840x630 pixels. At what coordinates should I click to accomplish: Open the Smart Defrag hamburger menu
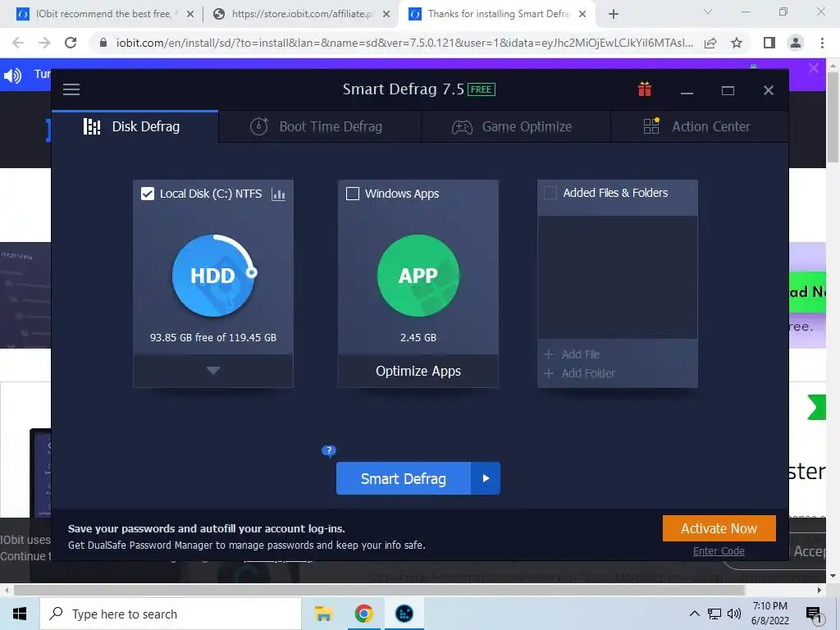[71, 89]
